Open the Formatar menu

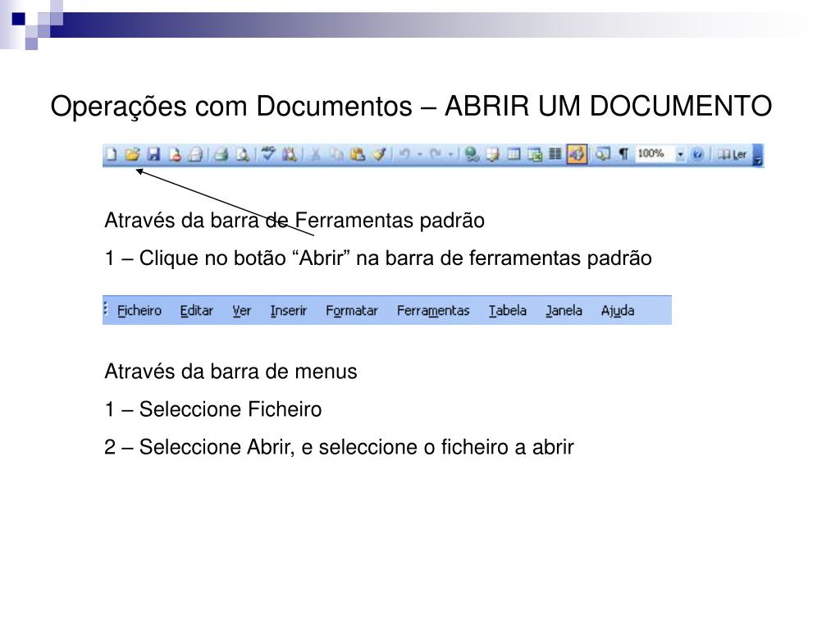click(352, 311)
